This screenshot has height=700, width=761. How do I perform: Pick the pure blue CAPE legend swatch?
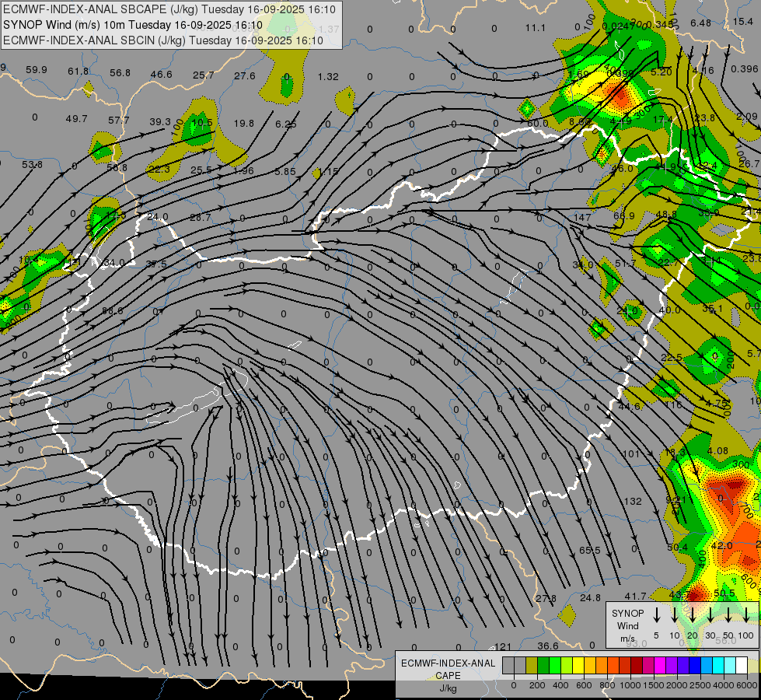pos(694,666)
